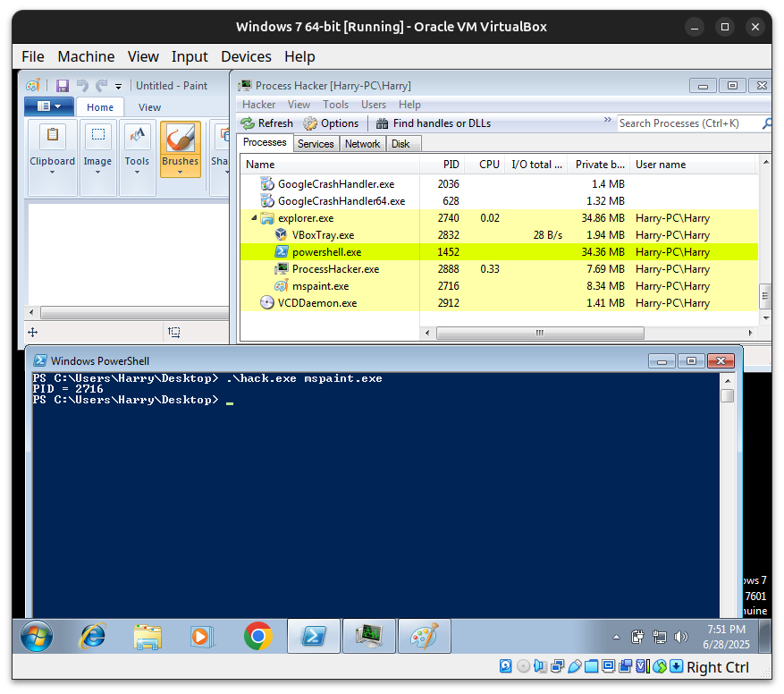The image size is (784, 694).
Task: Open the Customize Quick Access Toolbar dropdown in Paint
Action: pyautogui.click(x=119, y=86)
